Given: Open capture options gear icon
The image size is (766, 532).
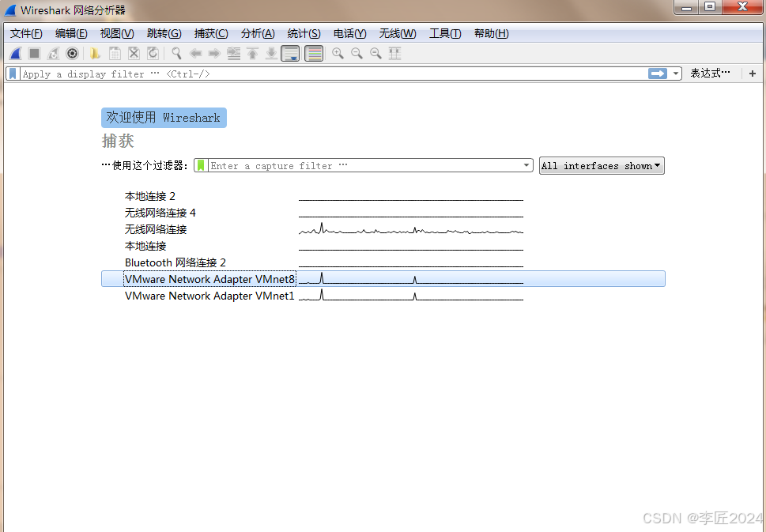Looking at the screenshot, I should coord(72,53).
